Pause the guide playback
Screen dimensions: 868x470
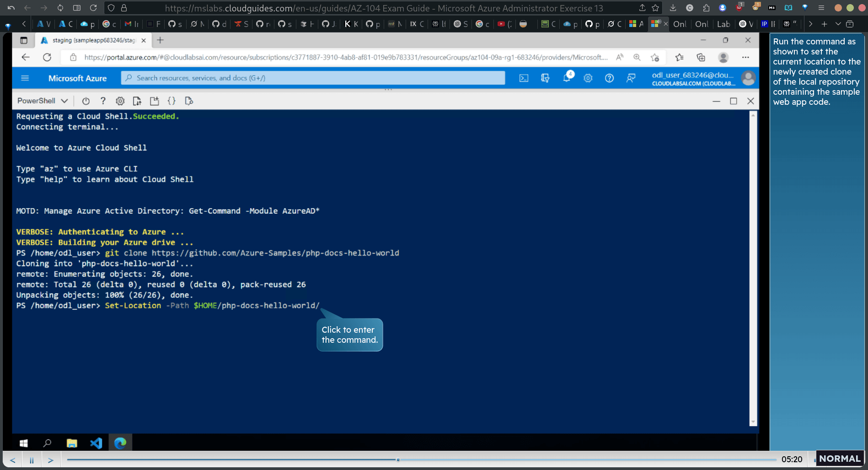coord(32,460)
